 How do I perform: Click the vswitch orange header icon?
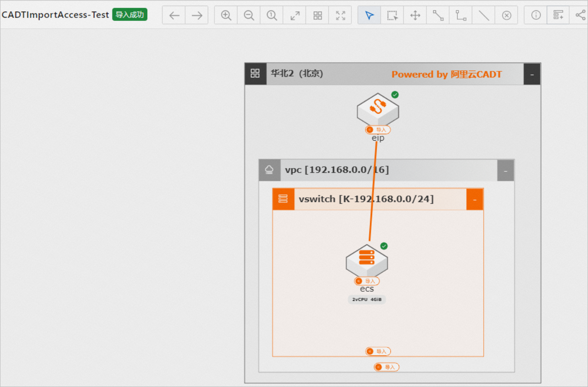(x=283, y=199)
